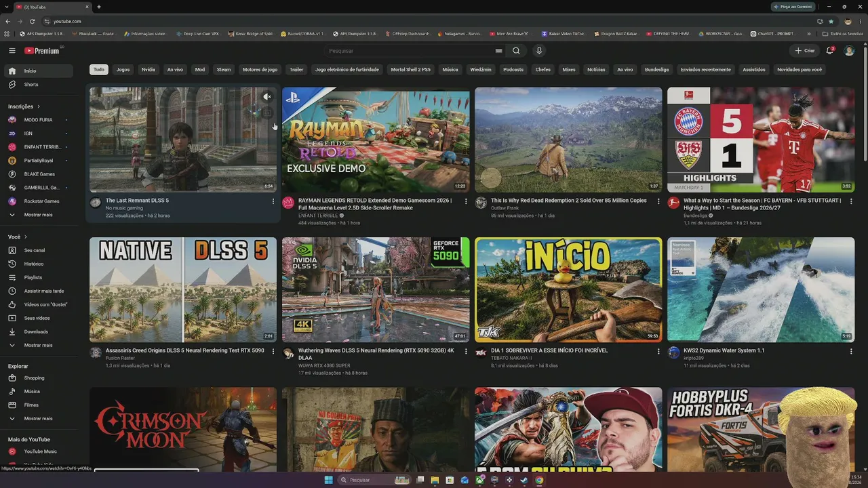Screen dimensions: 868x488
Task: Open YouTube Music in the sidebar
Action: coord(39,451)
